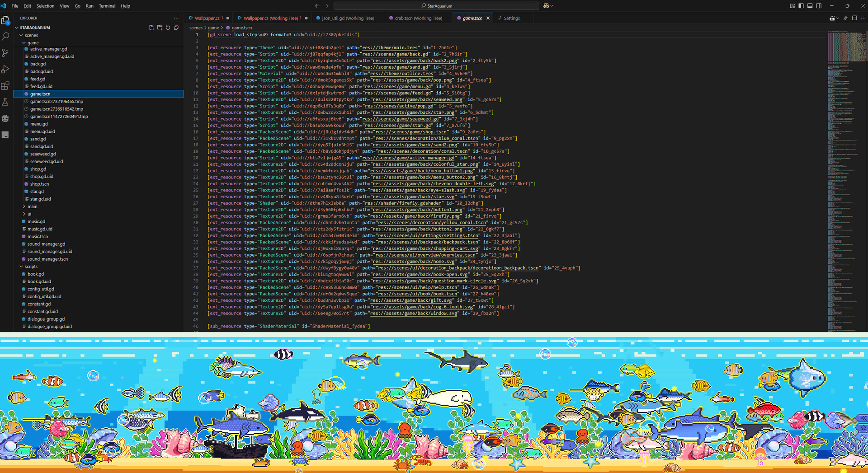Toggle the secondary side bar

point(819,6)
